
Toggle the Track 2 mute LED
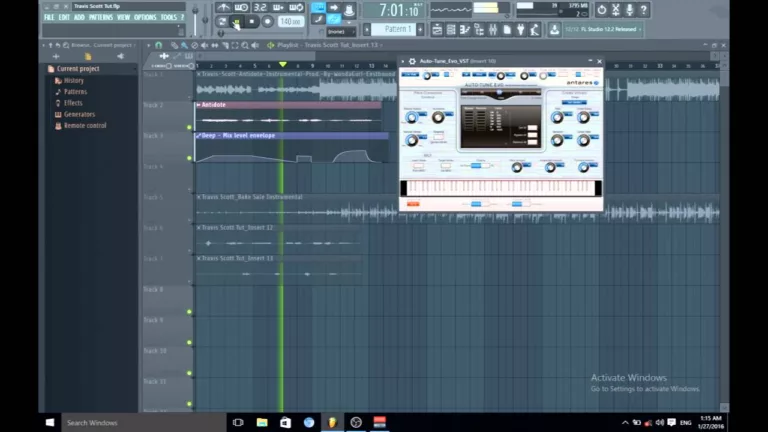pyautogui.click(x=190, y=127)
